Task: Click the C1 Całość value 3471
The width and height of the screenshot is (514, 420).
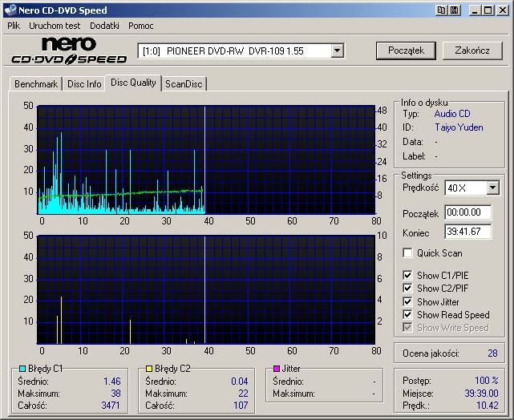Action: click(111, 406)
